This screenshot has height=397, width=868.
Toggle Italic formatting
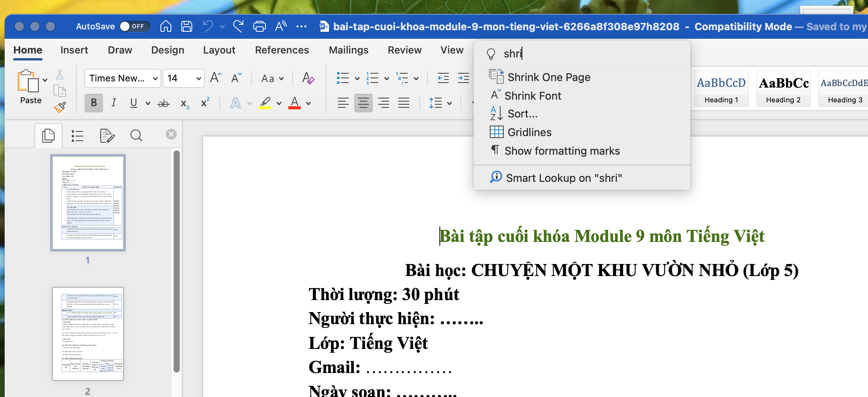tap(114, 103)
